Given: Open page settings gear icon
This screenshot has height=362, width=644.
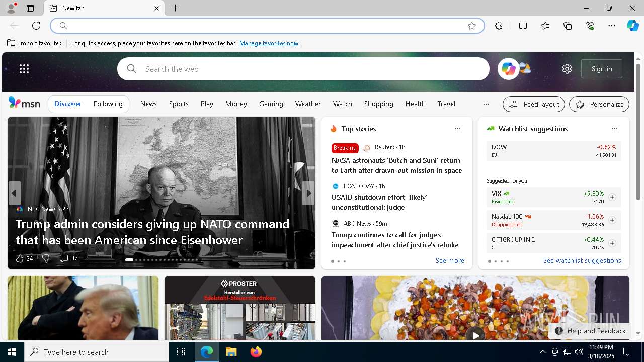Looking at the screenshot, I should [x=567, y=69].
